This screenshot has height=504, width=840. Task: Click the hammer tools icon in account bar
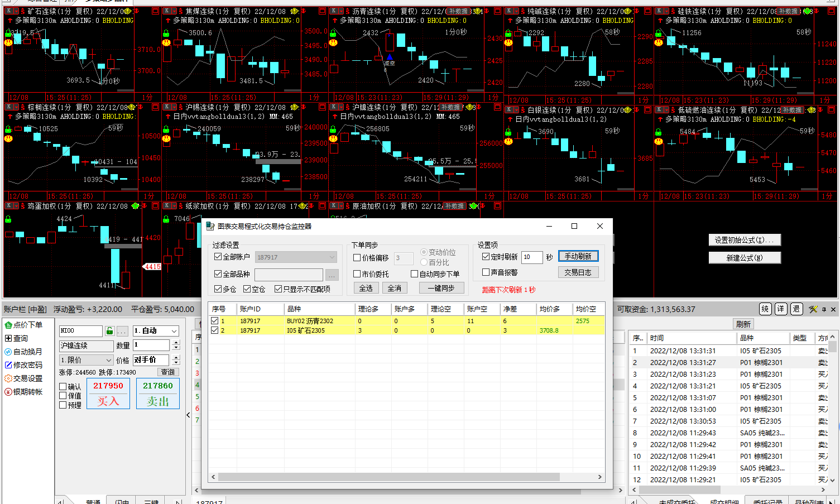pos(813,309)
